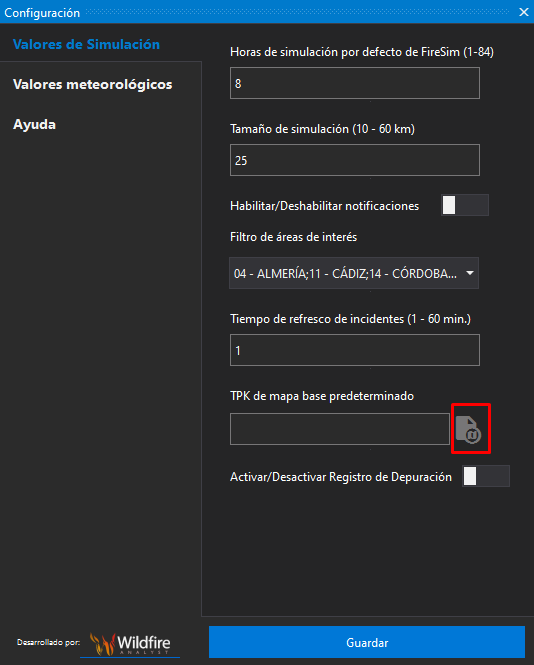The width and height of the screenshot is (534, 665).
Task: Expand the Filtro de áreas de interés arrow
Action: point(470,273)
